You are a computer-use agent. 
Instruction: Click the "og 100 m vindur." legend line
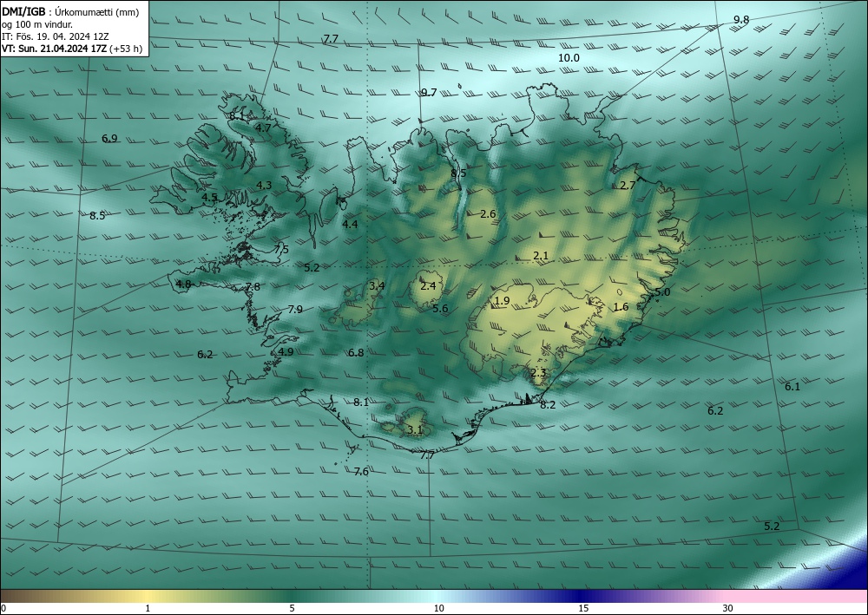(x=37, y=24)
